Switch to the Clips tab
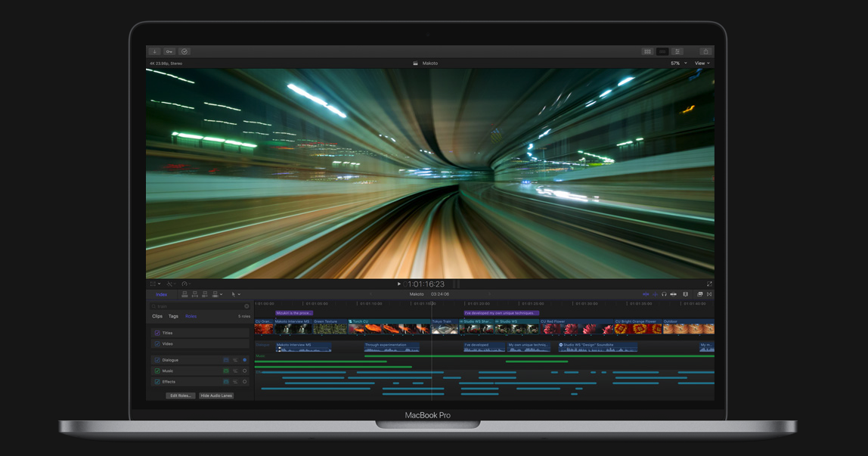Screen dimensions: 868x456 157,316
